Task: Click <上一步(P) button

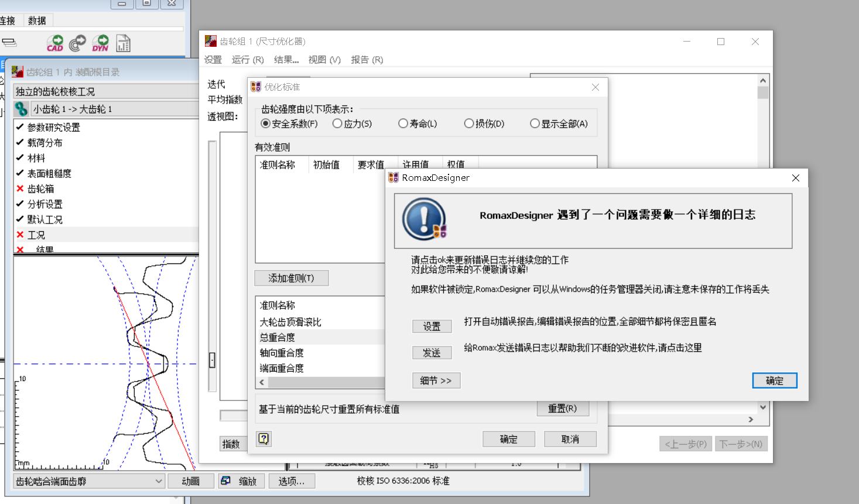Action: tap(686, 444)
